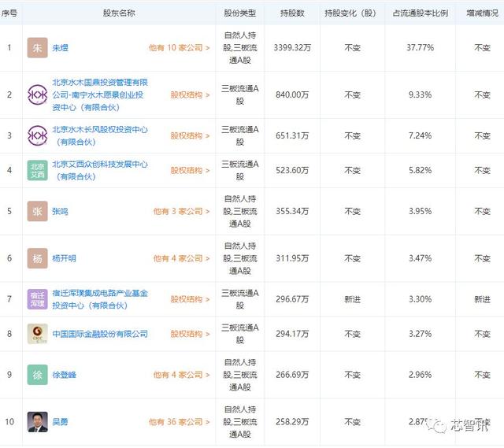The height and width of the screenshot is (448, 504).
Task: Select the 9.33% ratio cell
Action: pos(420,94)
